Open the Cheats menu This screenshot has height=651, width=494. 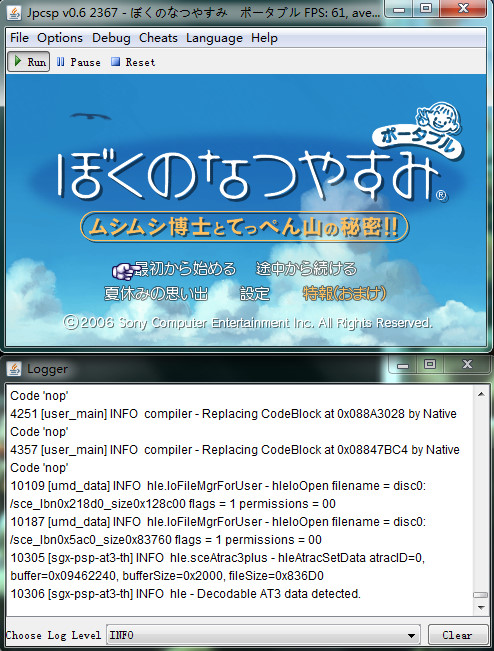tap(158, 38)
